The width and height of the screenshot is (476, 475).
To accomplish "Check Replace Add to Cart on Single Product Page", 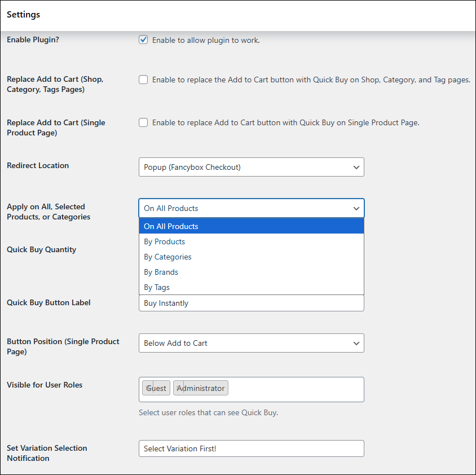I will (x=143, y=122).
